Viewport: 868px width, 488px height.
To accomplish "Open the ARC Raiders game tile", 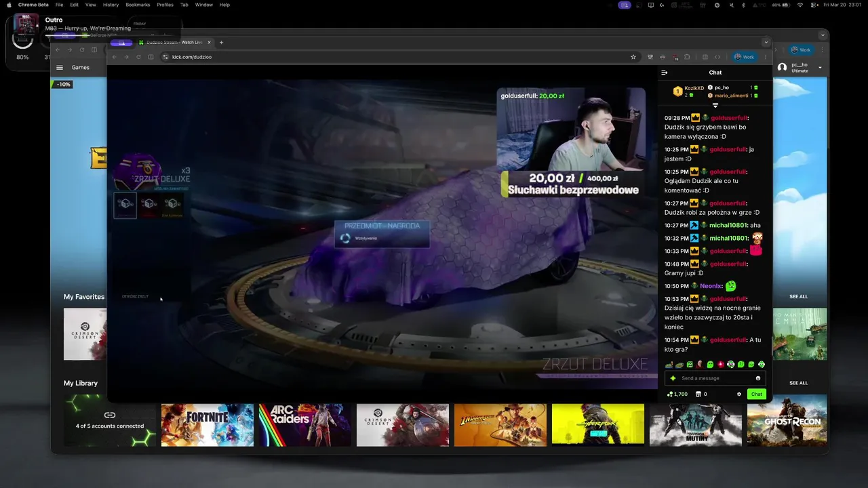I will click(x=305, y=425).
